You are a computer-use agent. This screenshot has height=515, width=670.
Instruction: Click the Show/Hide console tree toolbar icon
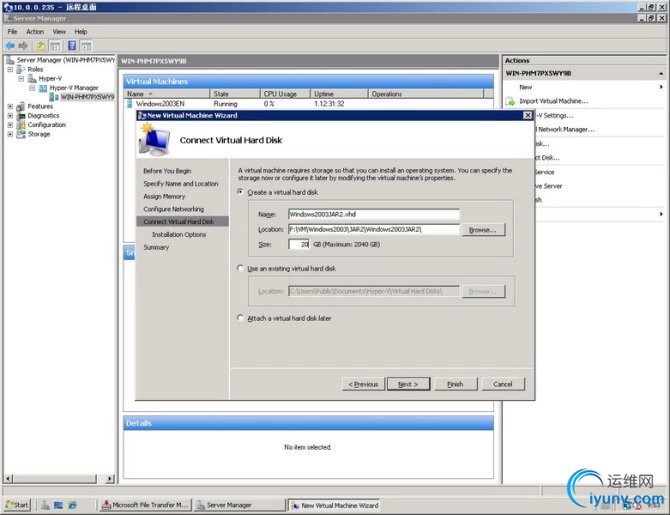pyautogui.click(x=55, y=45)
